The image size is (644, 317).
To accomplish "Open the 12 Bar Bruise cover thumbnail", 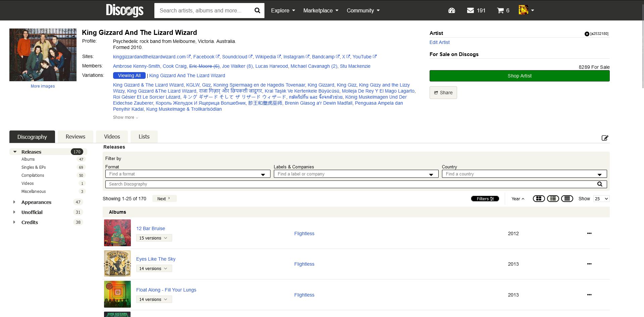I will (117, 233).
